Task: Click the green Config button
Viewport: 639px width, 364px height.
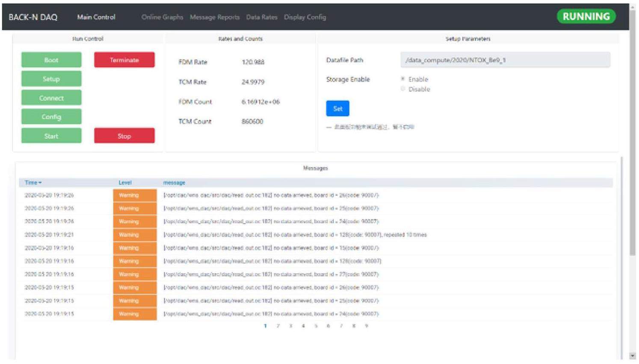Action: (x=51, y=117)
